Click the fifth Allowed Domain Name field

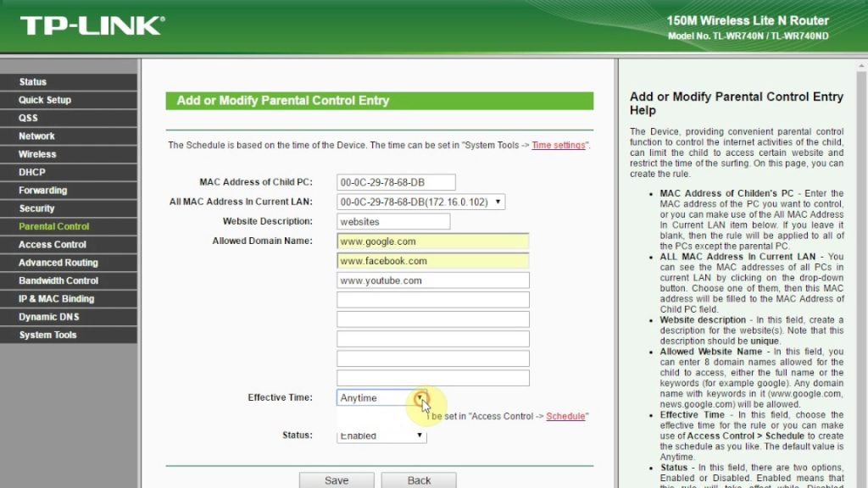coord(433,319)
